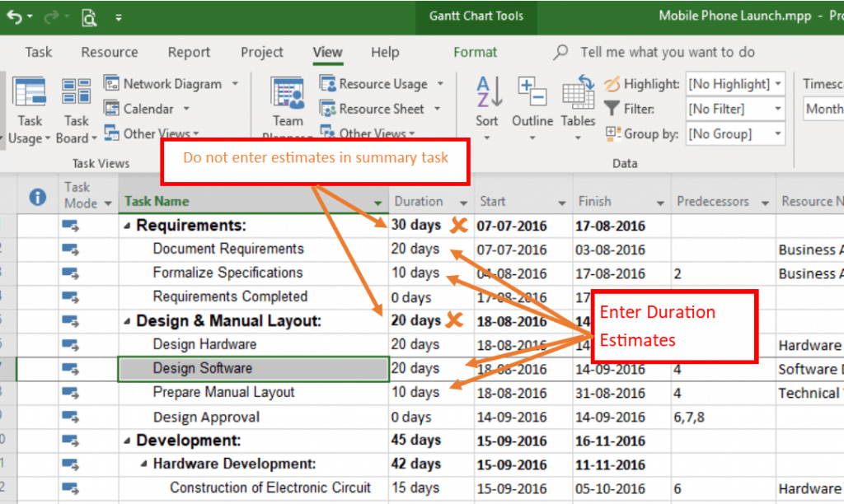Viewport: 844px width, 504px height.
Task: Collapse the Requirements summary task
Action: click(x=127, y=226)
